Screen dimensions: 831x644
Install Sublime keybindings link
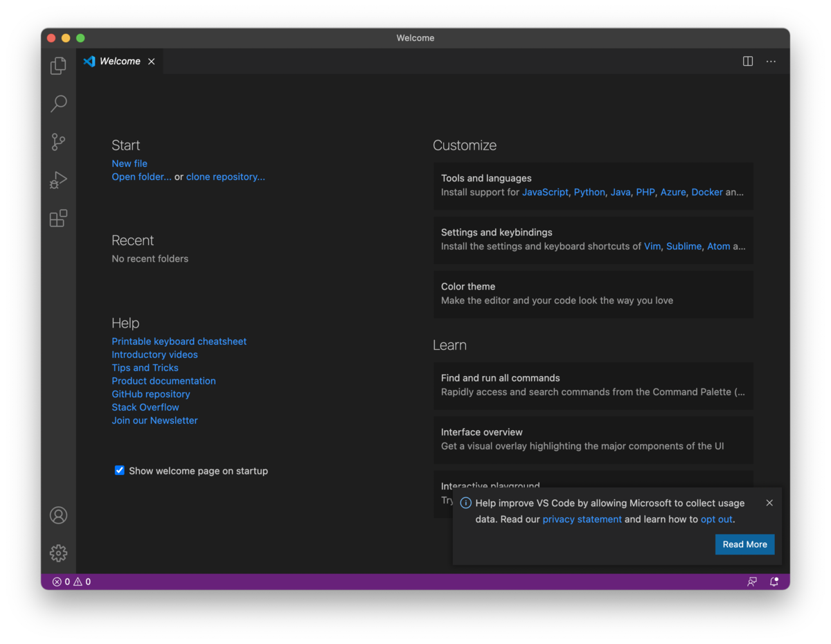click(683, 246)
